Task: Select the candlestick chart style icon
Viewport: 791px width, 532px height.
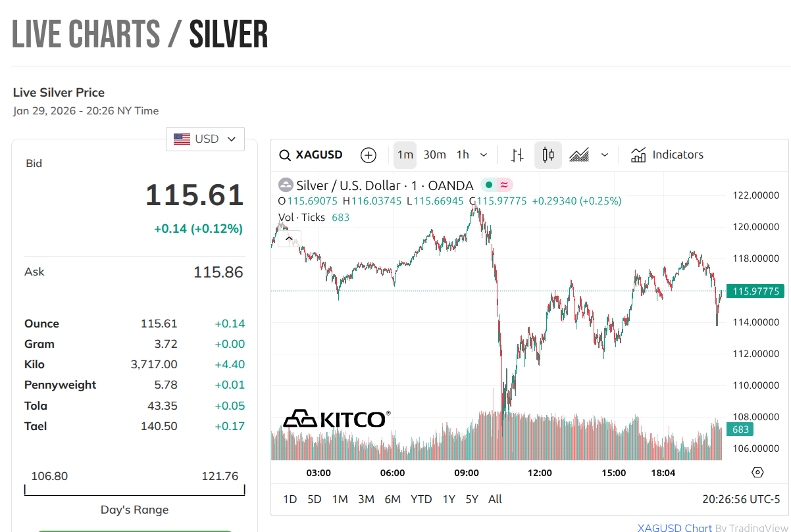Action: tap(548, 155)
